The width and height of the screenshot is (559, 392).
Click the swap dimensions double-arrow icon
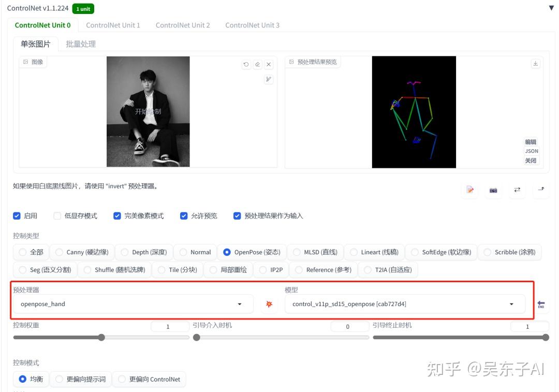pyautogui.click(x=517, y=191)
